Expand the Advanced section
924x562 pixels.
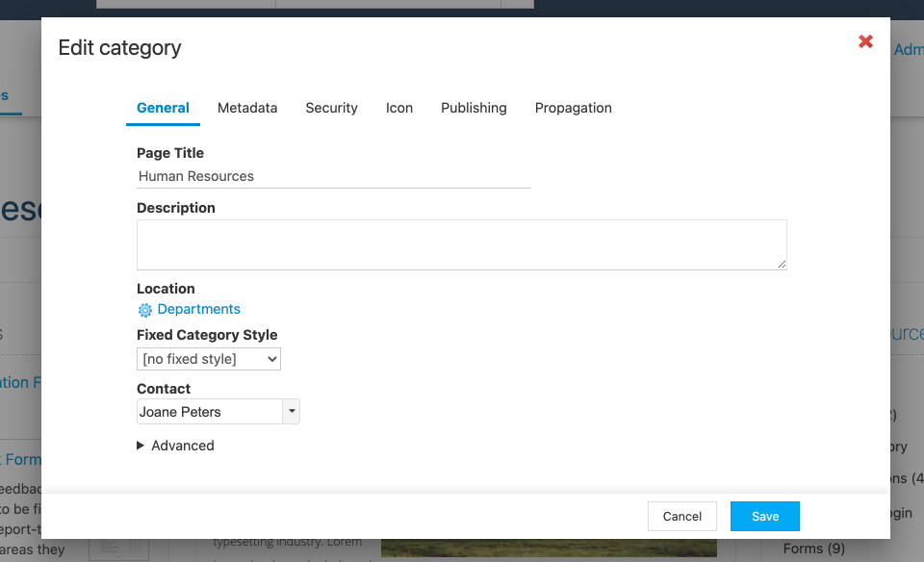(x=175, y=446)
